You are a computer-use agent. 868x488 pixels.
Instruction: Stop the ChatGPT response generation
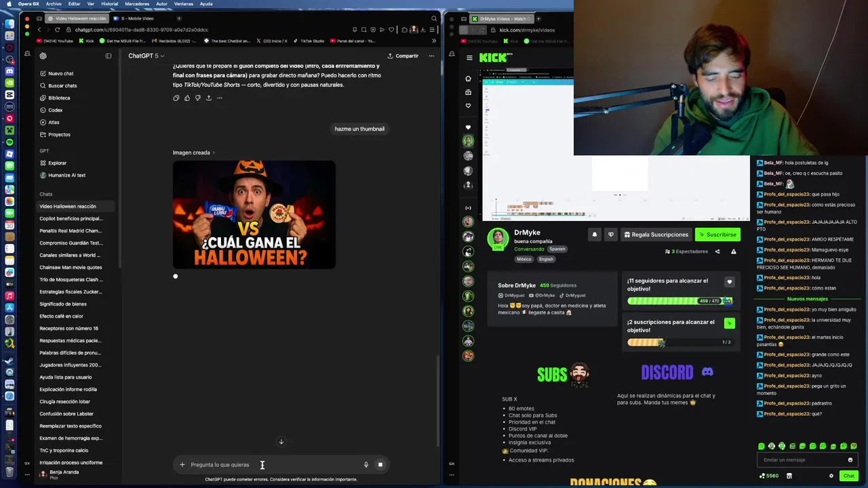380,464
